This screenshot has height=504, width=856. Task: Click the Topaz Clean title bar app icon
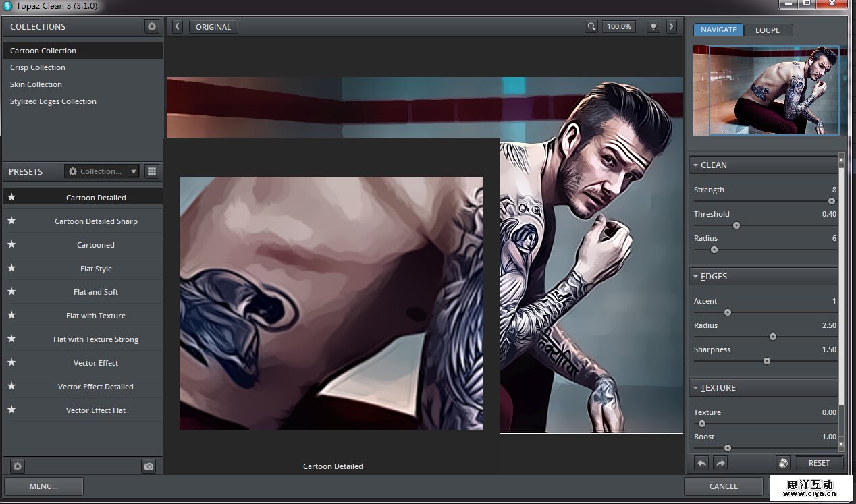tap(7, 5)
